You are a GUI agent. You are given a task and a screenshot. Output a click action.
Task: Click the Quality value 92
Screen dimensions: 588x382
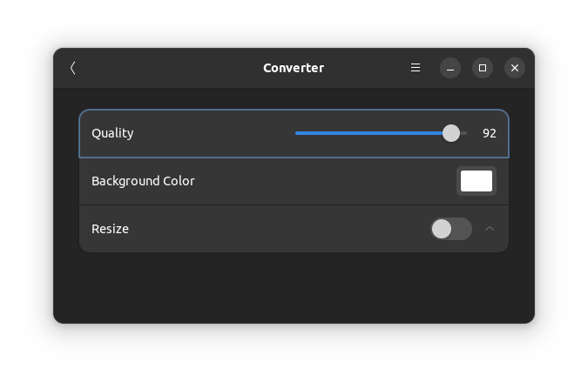pos(489,133)
